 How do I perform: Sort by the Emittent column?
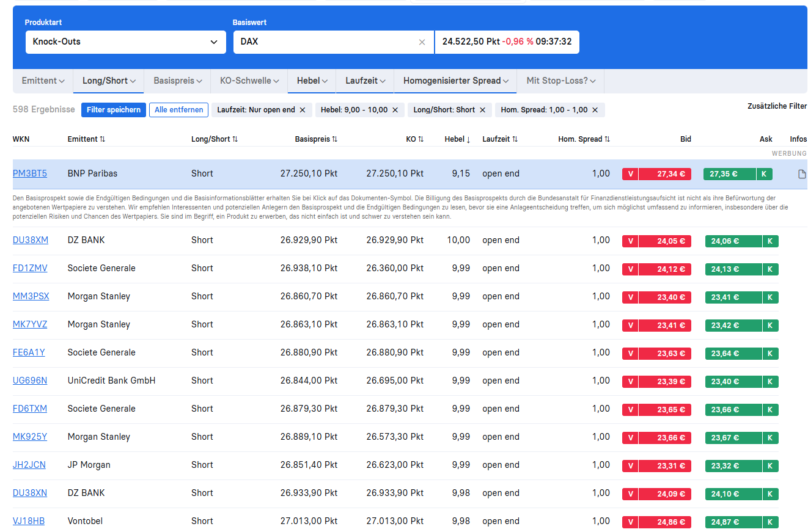pyautogui.click(x=86, y=139)
